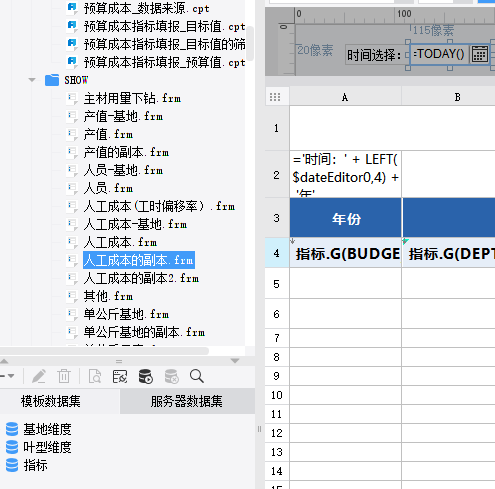Click the down triangle on the panel divider
Viewport: 495px width, 489px height.
[235, 361]
